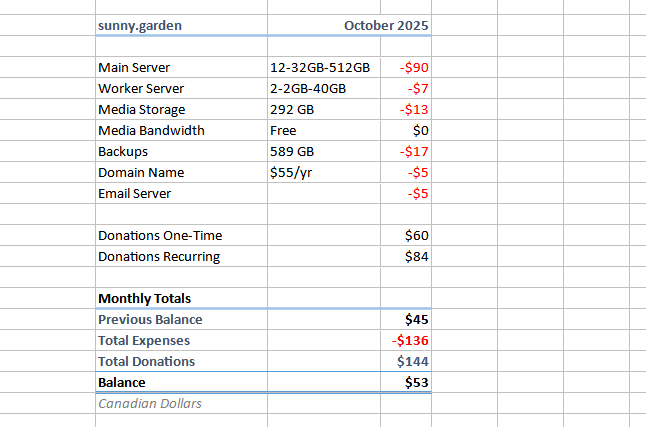Select the -$13 Media Storage cost

point(406,110)
